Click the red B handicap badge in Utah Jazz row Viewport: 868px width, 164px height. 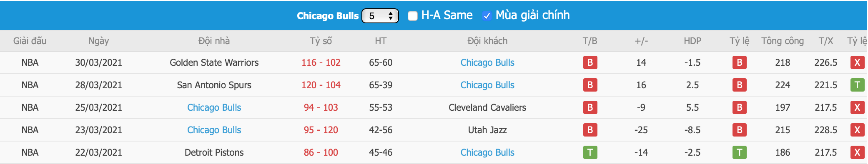pyautogui.click(x=739, y=130)
